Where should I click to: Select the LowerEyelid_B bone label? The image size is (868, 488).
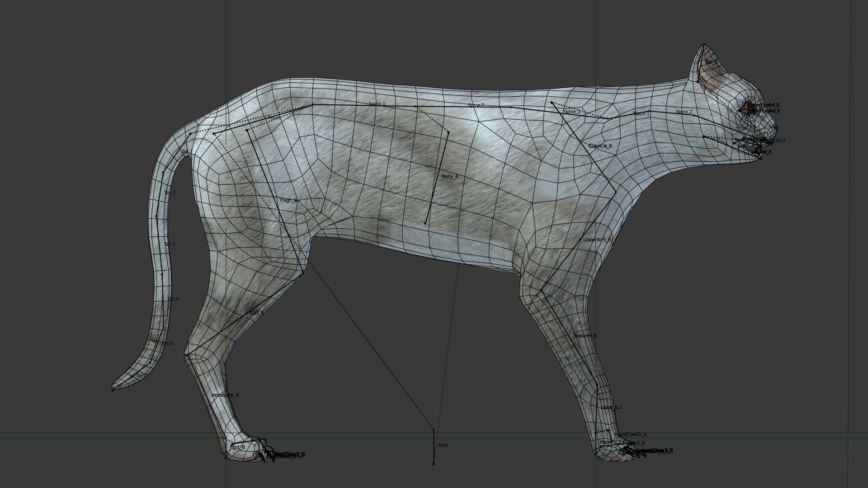[764, 111]
